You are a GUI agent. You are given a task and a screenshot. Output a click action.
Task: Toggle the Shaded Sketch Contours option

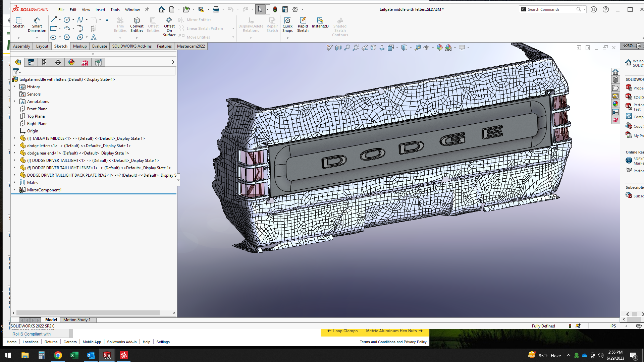coord(340,27)
